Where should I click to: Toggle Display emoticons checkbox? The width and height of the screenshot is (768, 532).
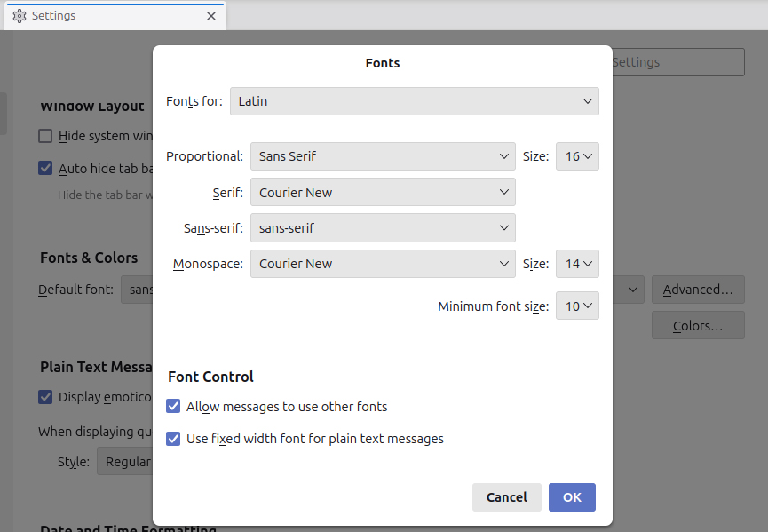pos(45,397)
